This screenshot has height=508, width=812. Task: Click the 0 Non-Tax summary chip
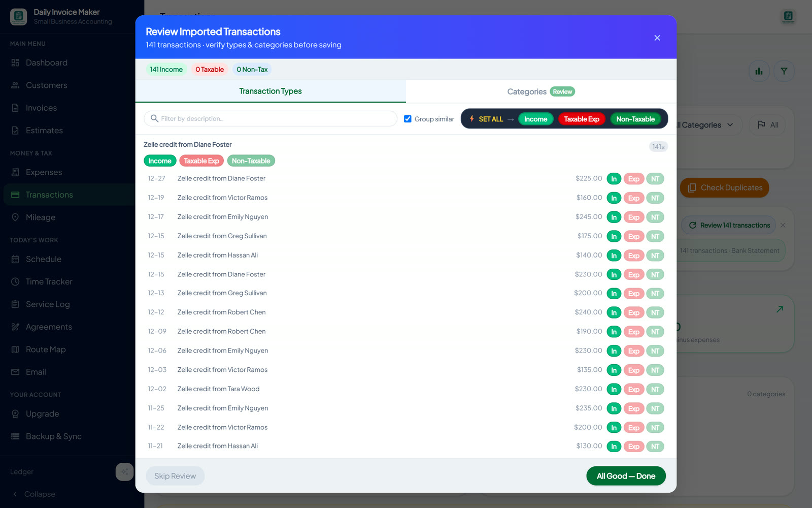click(x=252, y=70)
